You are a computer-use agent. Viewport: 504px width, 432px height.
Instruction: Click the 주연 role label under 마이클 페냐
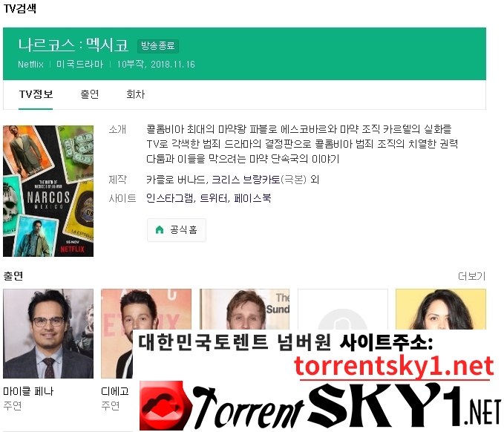(13, 405)
